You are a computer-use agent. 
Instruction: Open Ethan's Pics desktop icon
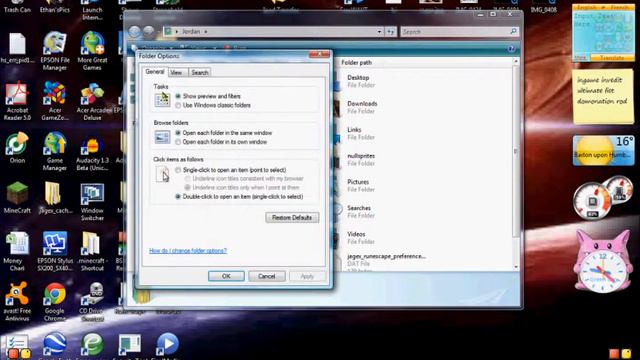pos(55,7)
